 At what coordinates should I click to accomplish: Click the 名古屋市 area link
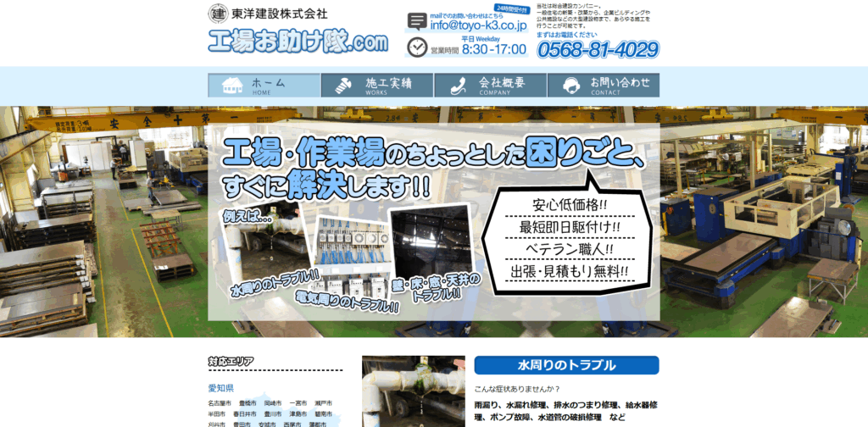pyautogui.click(x=220, y=403)
